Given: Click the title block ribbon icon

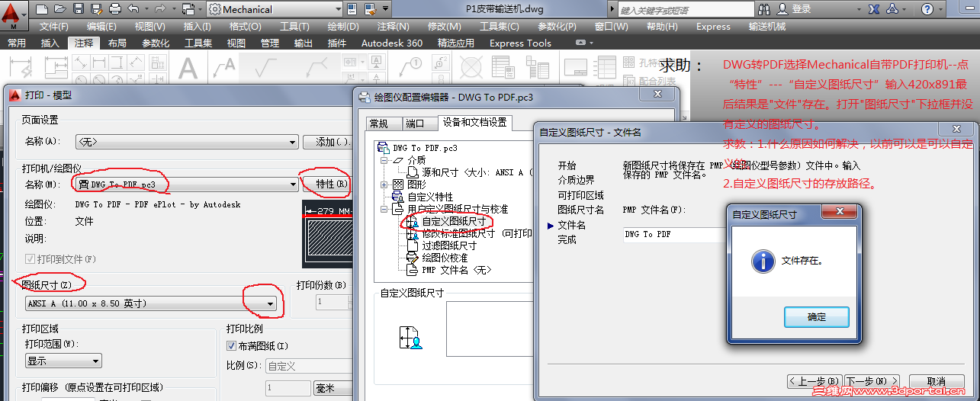Looking at the screenshot, I should click(575, 67).
